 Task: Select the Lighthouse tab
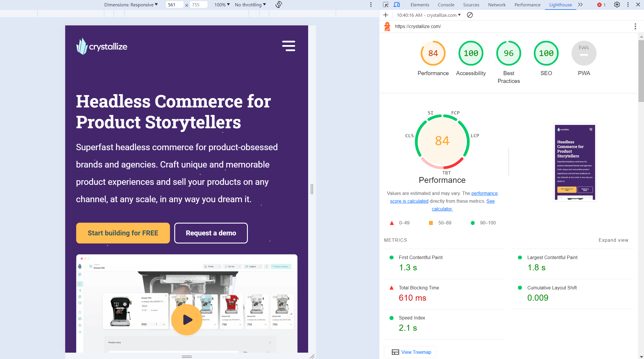tap(560, 5)
